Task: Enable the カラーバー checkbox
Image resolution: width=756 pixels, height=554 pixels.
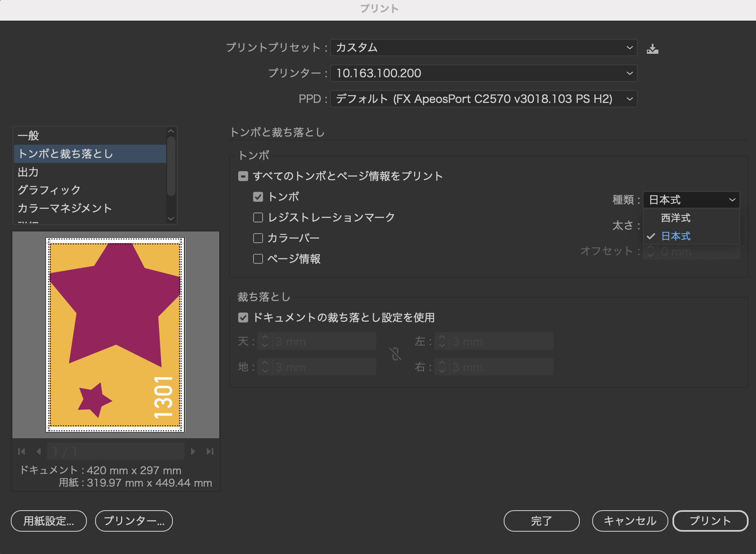Action: [258, 238]
